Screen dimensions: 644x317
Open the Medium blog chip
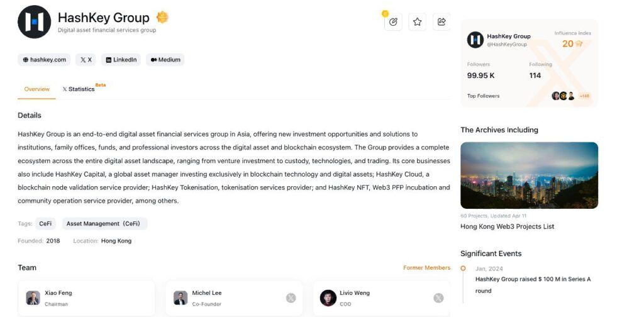tap(165, 60)
